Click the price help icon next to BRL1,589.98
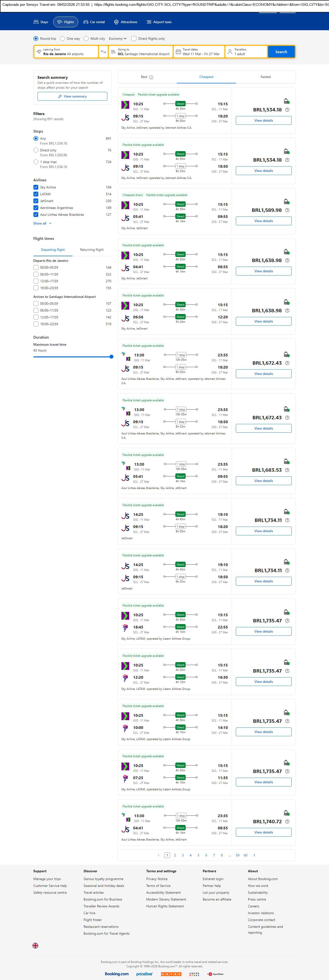Screen dimensions: 329x980 287,210
